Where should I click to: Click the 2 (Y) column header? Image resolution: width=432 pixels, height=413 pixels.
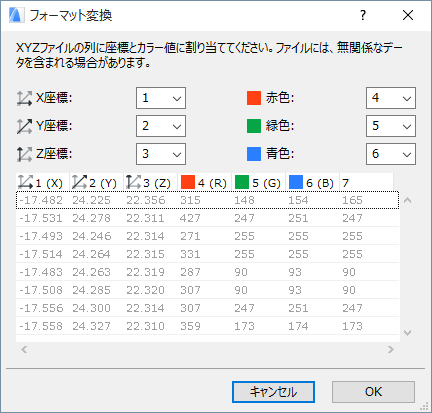coord(97,182)
